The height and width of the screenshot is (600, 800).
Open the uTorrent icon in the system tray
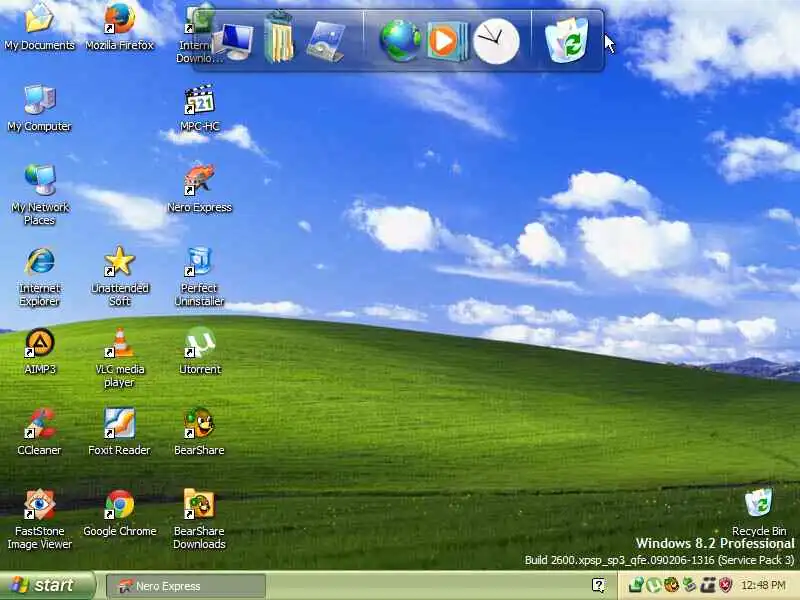[x=654, y=585]
